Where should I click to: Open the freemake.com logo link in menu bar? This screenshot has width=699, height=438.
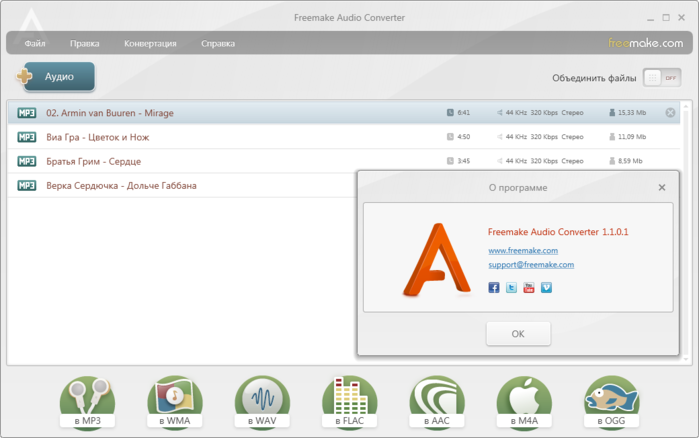tap(645, 43)
